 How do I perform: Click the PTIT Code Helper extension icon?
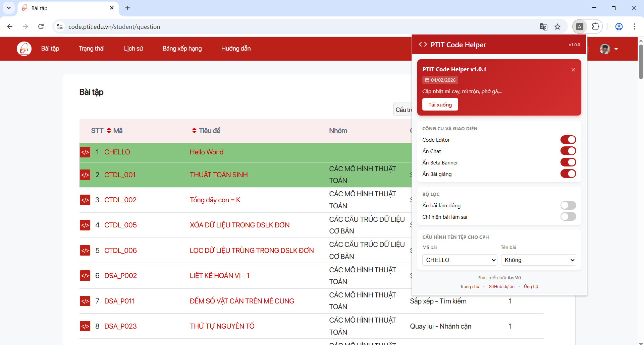pyautogui.click(x=580, y=27)
